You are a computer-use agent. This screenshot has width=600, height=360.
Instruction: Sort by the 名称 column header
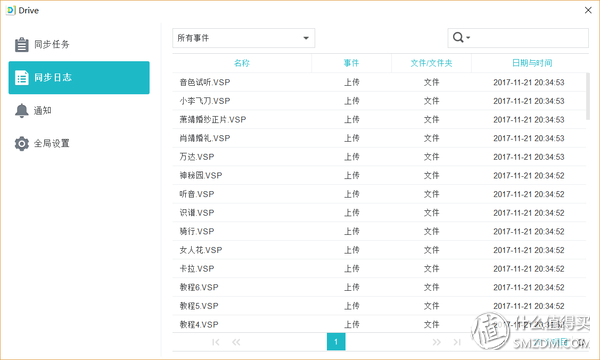[x=242, y=63]
